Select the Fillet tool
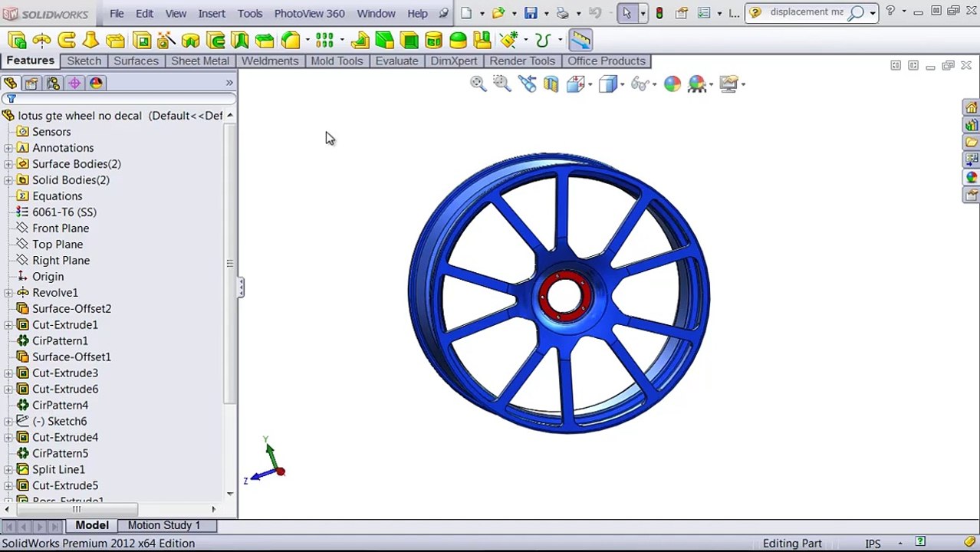Viewport: 980px width, 552px height. click(x=291, y=40)
